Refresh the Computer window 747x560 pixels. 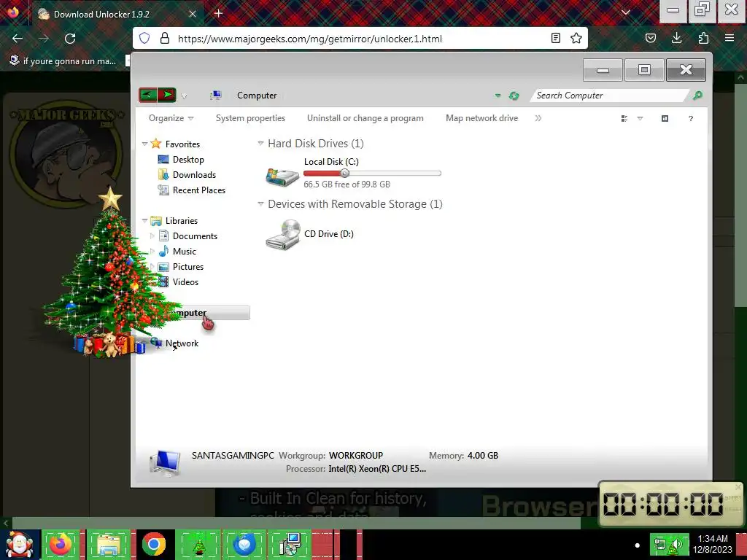pos(514,96)
